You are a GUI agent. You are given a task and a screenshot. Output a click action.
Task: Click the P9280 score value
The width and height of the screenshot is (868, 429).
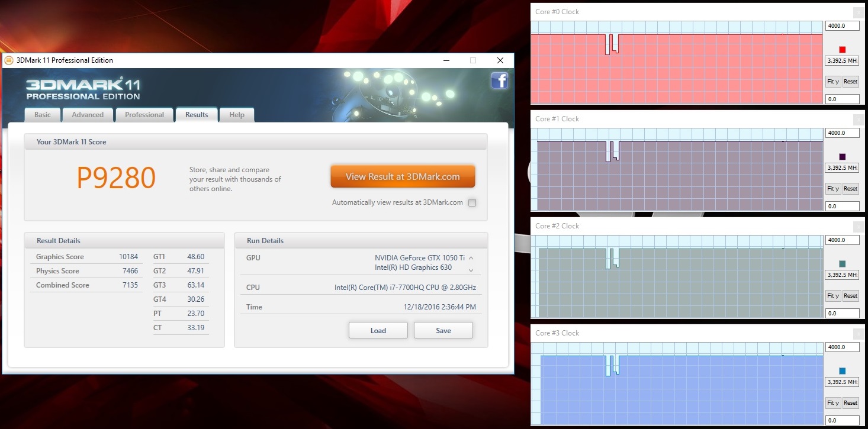[x=117, y=178]
